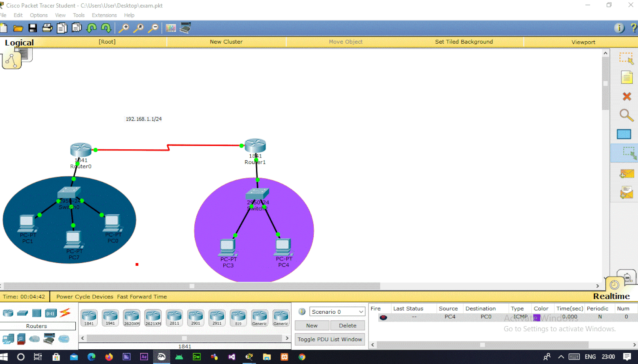Redo using the green down-curving arrow

click(x=106, y=28)
